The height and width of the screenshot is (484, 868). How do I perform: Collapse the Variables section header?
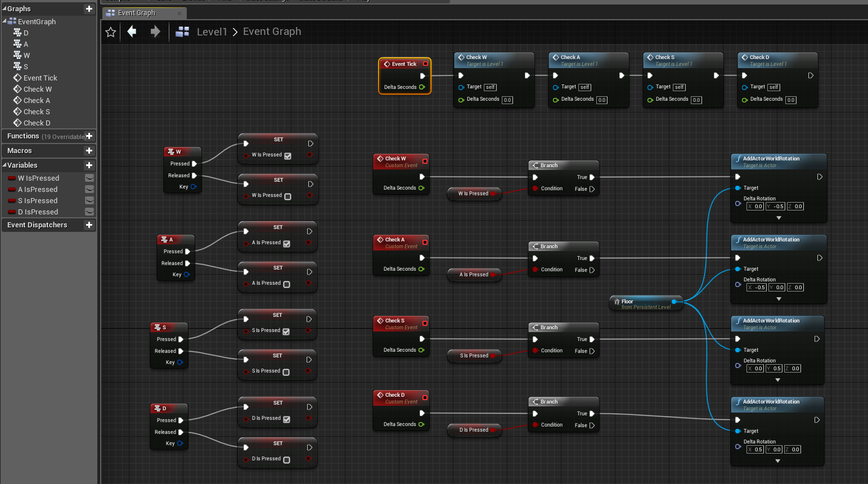click(x=5, y=165)
